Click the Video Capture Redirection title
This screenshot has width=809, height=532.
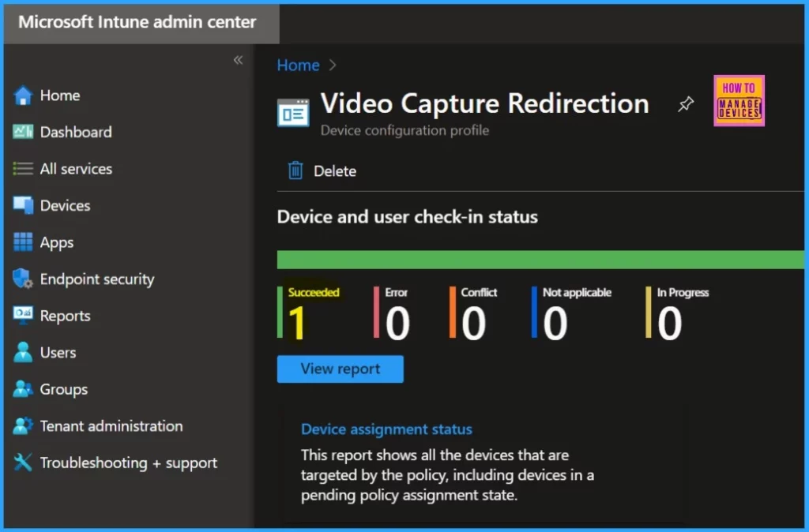484,103
